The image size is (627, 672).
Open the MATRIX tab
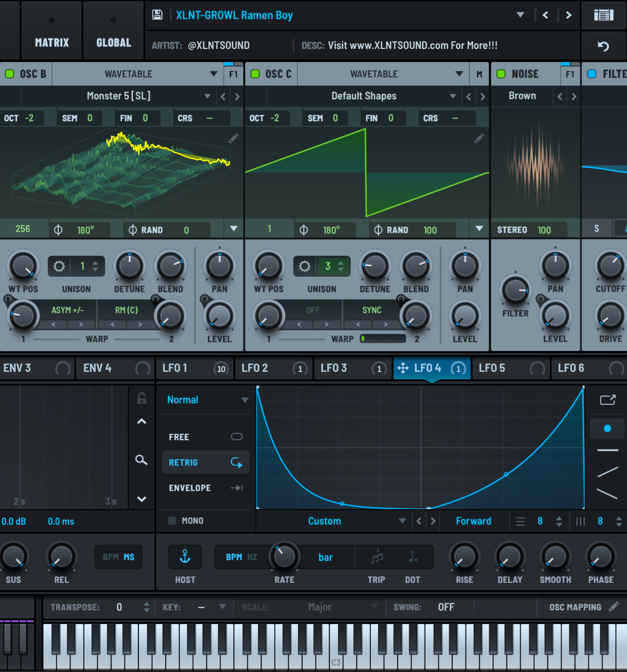coord(52,43)
